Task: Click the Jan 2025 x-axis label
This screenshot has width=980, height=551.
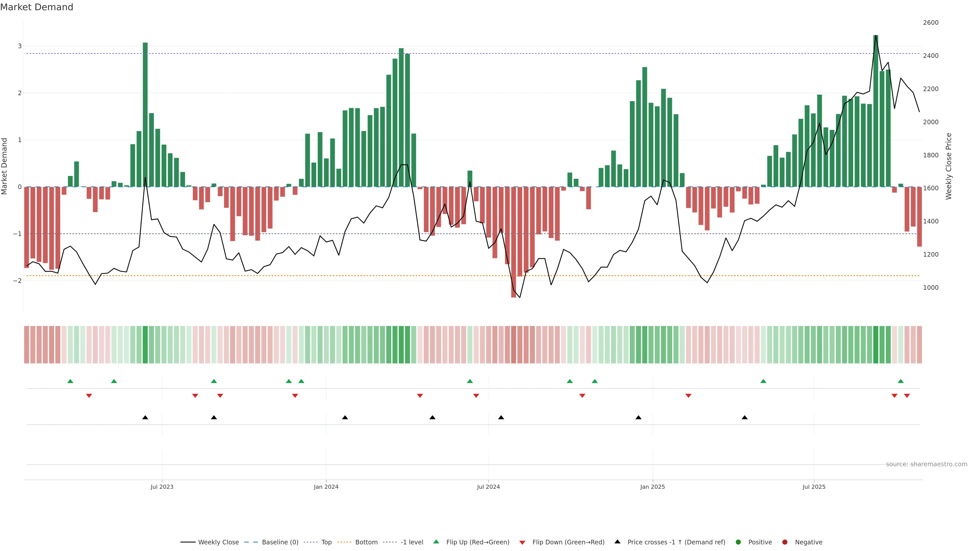Action: click(652, 487)
